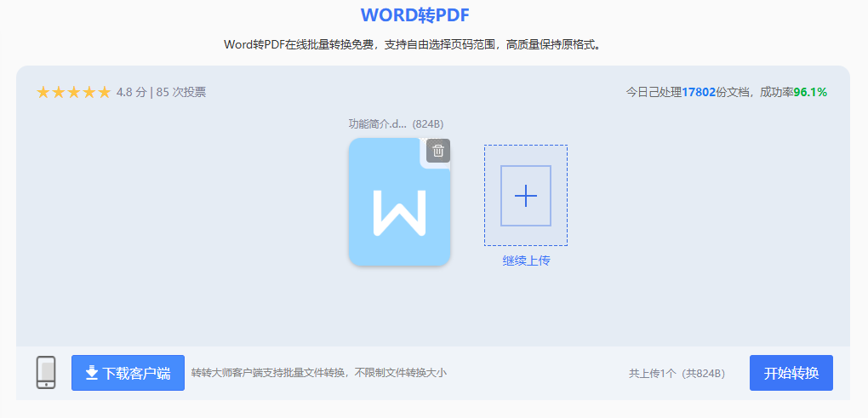Click the 4.8 分 | 85 次投票 text
This screenshot has width=868, height=418.
(x=161, y=93)
